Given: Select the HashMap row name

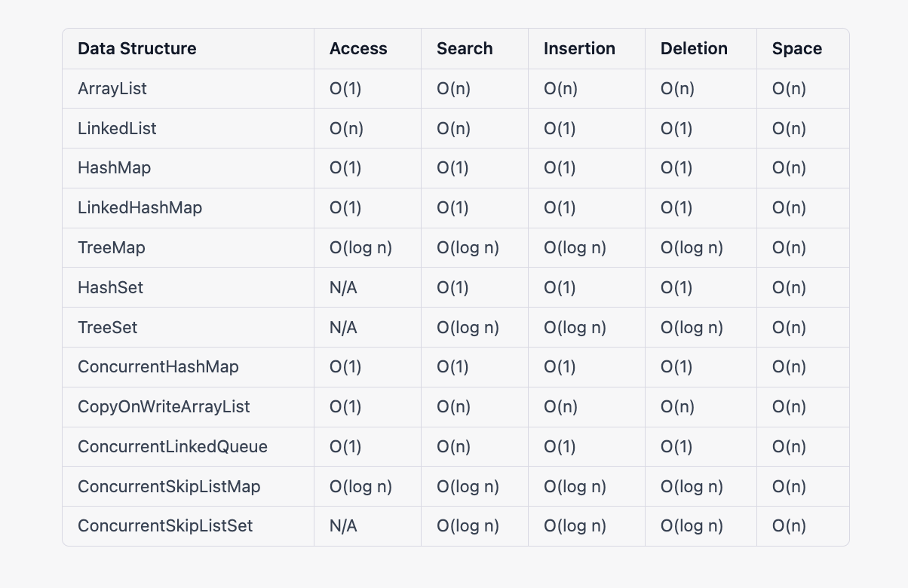Looking at the screenshot, I should (114, 168).
